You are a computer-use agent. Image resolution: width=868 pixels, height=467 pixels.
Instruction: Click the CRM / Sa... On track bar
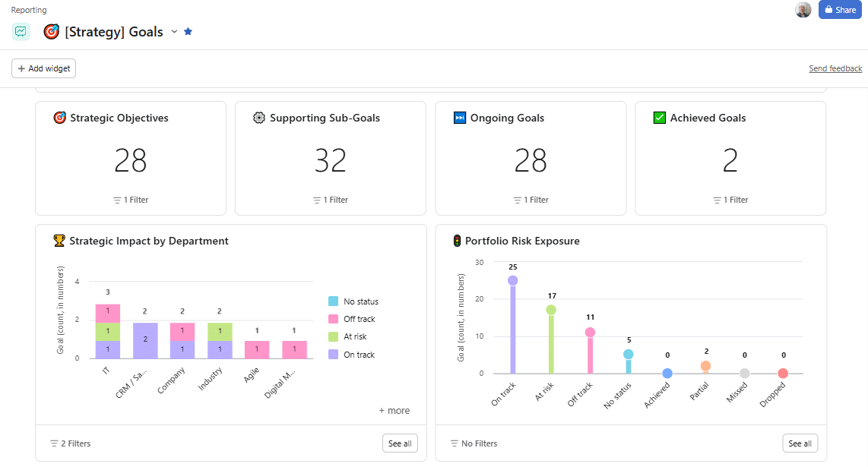point(145,340)
